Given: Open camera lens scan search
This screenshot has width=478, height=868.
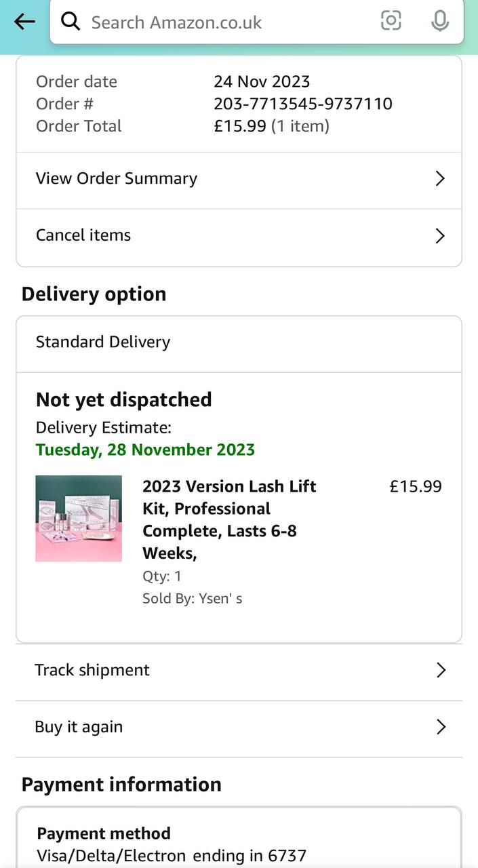Looking at the screenshot, I should click(x=391, y=22).
